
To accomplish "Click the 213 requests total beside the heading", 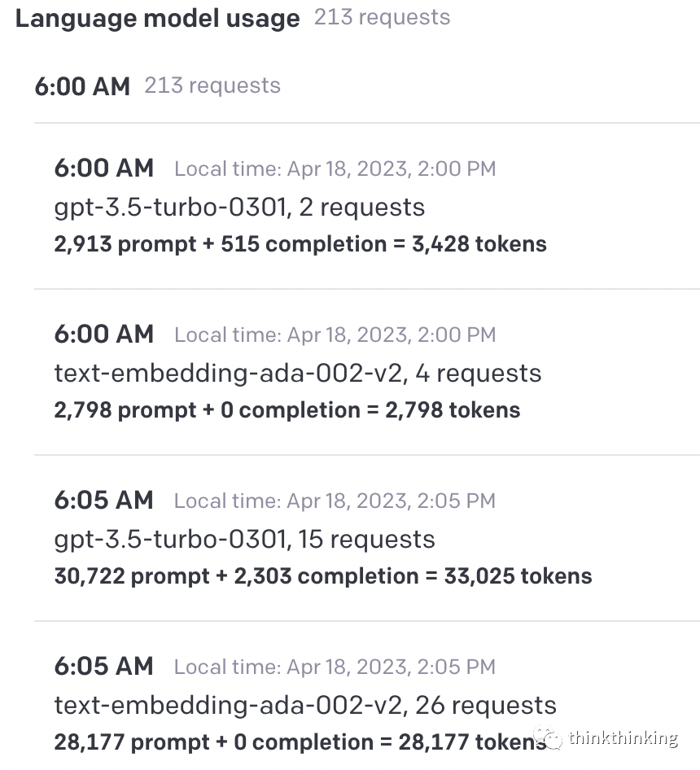I will (382, 18).
